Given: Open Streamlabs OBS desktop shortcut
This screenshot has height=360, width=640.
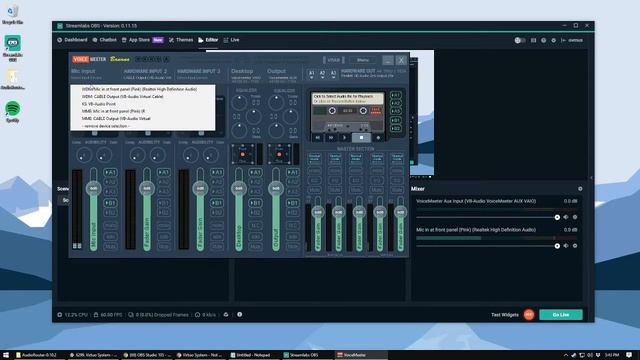Looking at the screenshot, I should point(13,48).
